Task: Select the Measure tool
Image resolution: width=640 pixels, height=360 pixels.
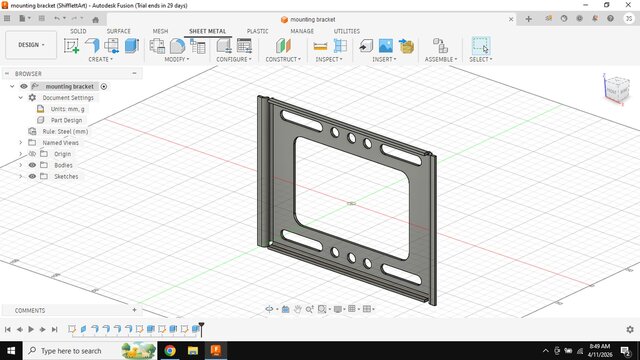Action: pyautogui.click(x=320, y=46)
